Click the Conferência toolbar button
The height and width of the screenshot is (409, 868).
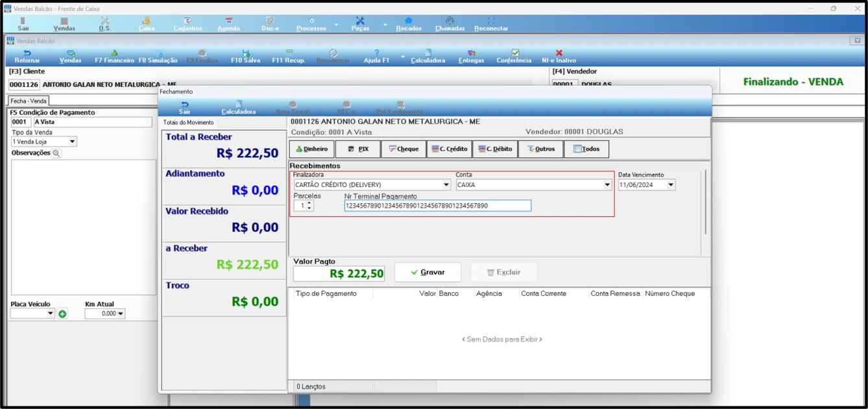tap(514, 56)
